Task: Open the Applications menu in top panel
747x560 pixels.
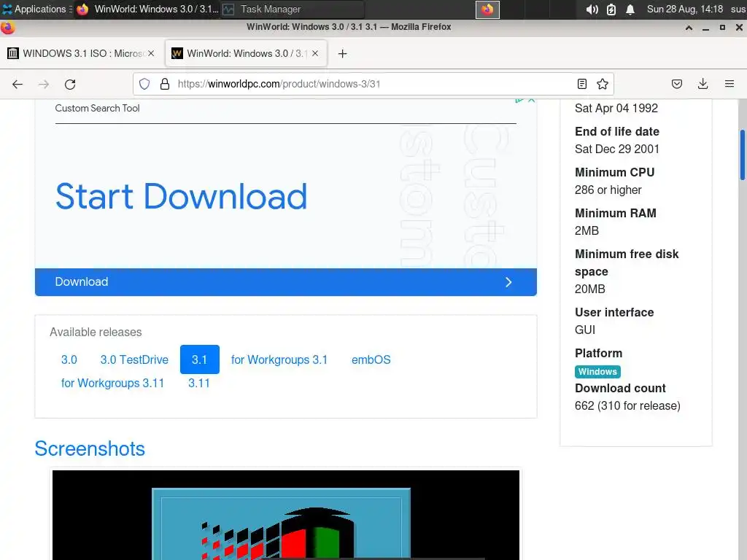Action: (x=37, y=9)
